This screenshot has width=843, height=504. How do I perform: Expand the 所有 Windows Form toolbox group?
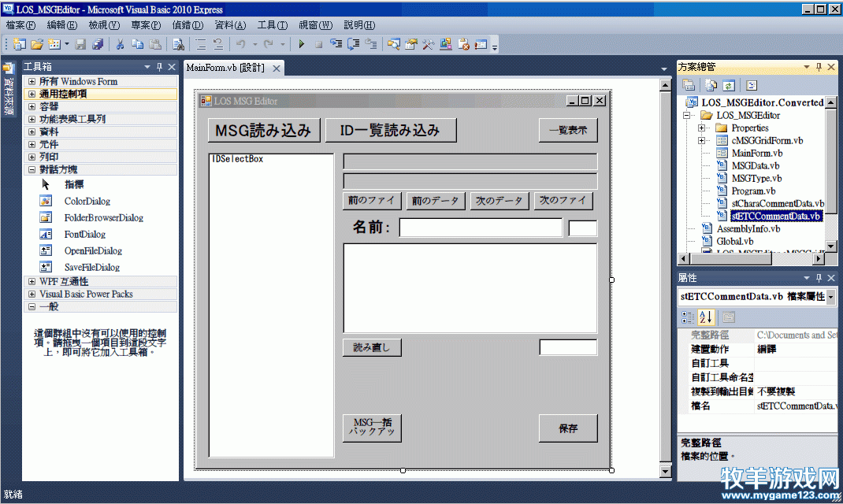click(x=32, y=82)
